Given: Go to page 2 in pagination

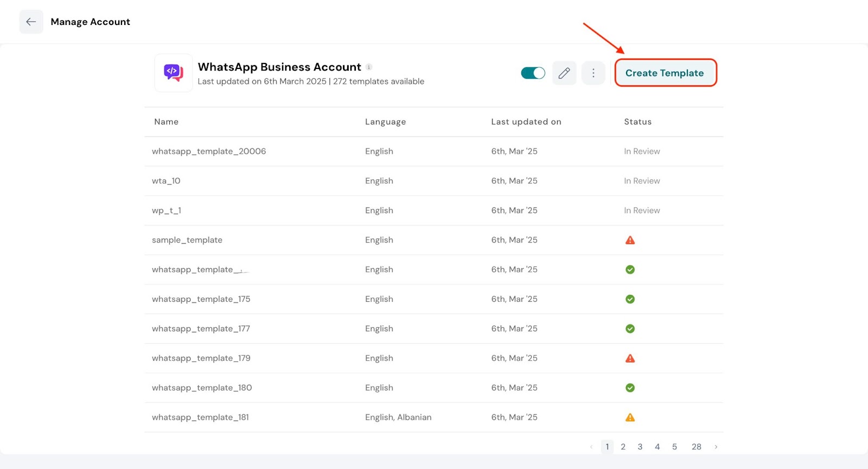Looking at the screenshot, I should [623, 447].
